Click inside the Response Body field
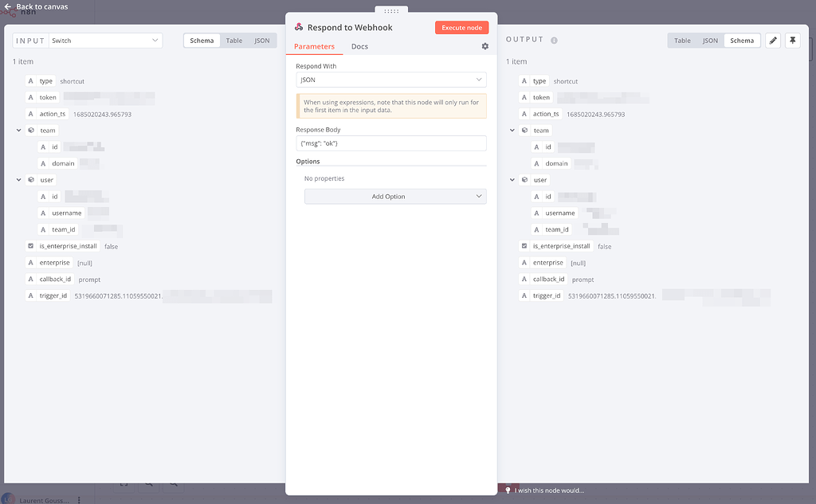 click(390, 143)
